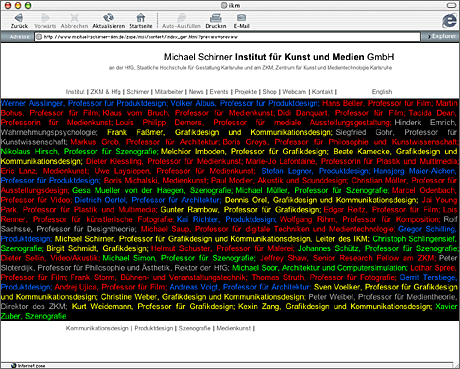Click the name Melchior Imboden
The image size is (460, 369).
click(193, 152)
